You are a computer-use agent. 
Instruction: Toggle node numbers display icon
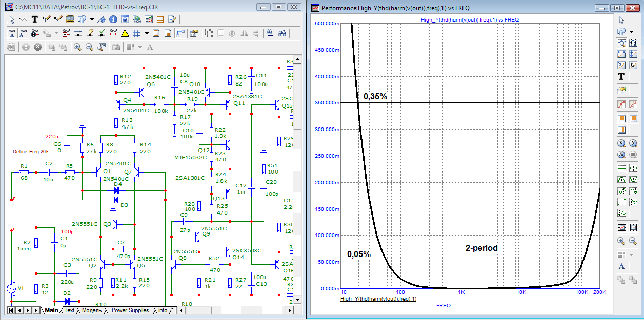(35, 33)
